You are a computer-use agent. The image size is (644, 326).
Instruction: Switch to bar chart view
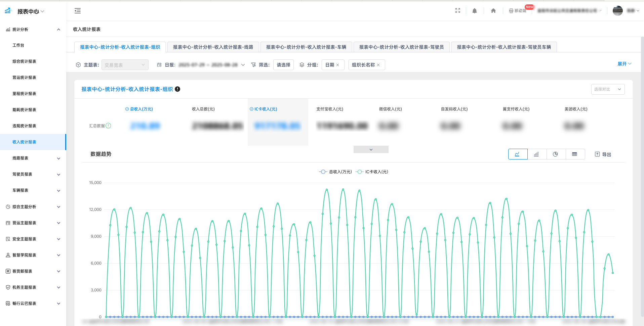tap(537, 154)
